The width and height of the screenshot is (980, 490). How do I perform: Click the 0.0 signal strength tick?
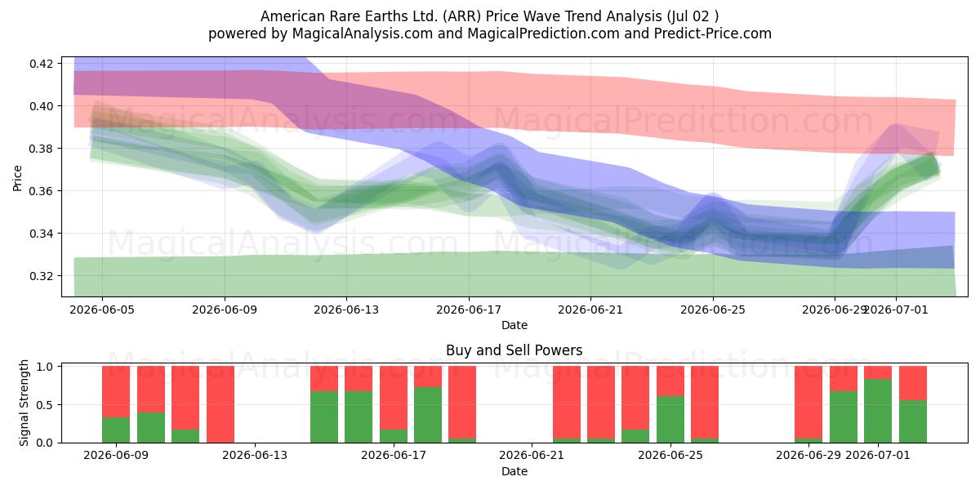(46, 443)
